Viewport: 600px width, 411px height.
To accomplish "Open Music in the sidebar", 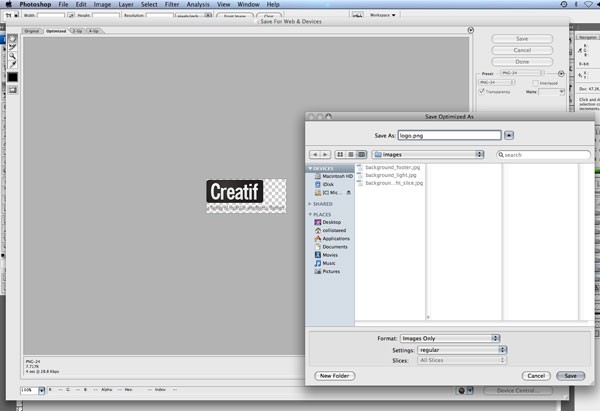I will pyautogui.click(x=325, y=263).
